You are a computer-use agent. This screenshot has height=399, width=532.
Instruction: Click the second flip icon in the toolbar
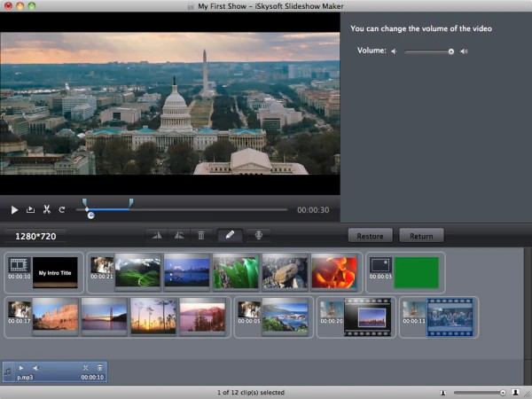click(179, 235)
